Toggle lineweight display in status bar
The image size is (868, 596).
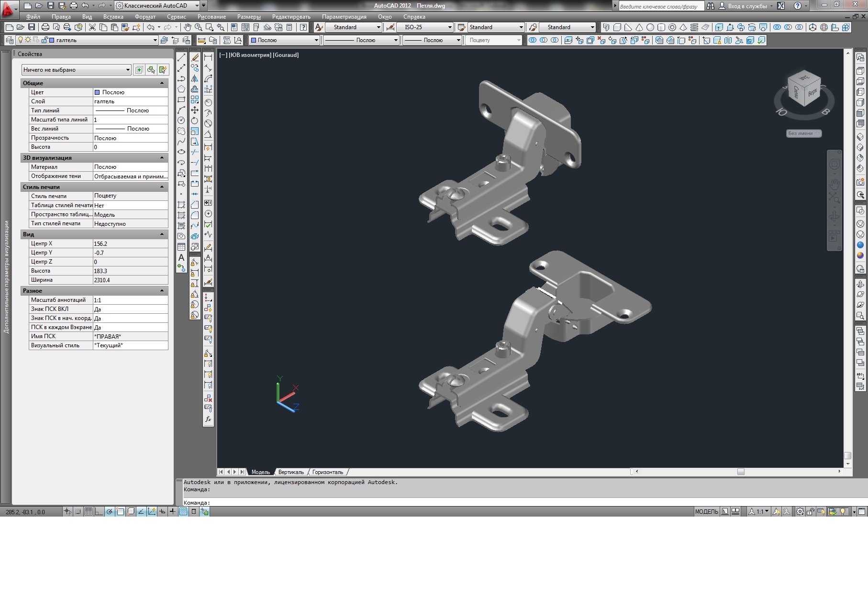[x=173, y=511]
